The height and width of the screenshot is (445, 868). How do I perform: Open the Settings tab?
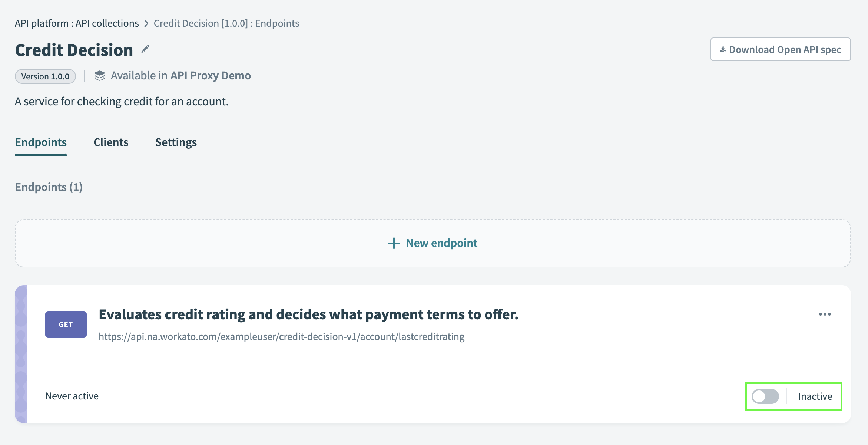pos(176,142)
